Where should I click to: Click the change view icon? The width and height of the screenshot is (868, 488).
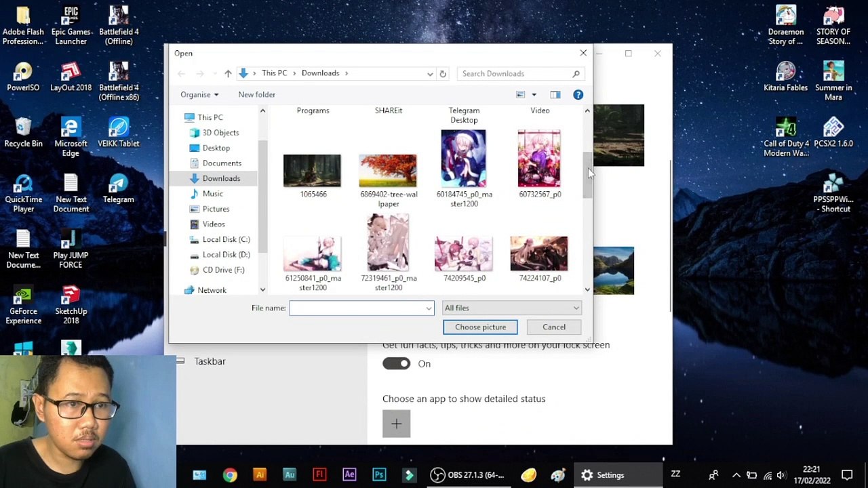[521, 94]
